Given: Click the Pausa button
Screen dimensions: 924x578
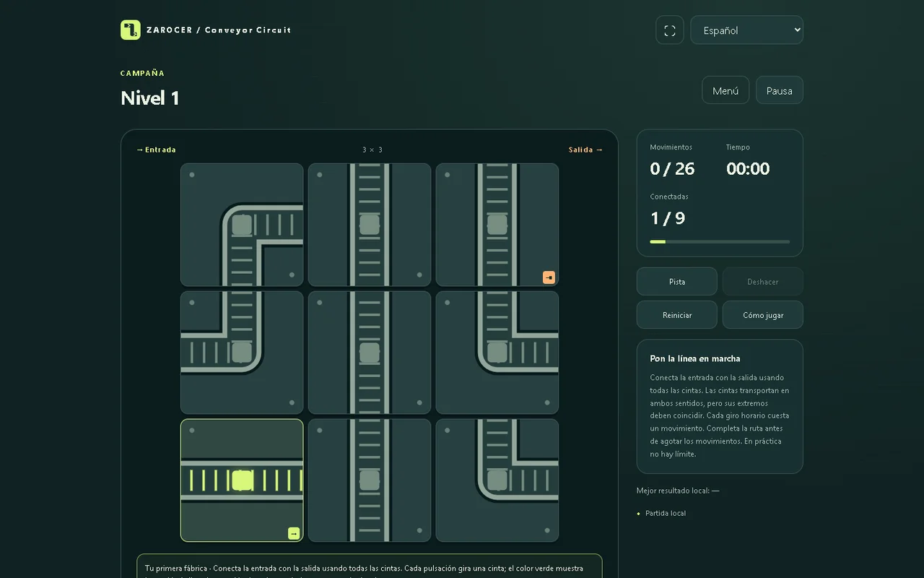Looking at the screenshot, I should pyautogui.click(x=780, y=90).
